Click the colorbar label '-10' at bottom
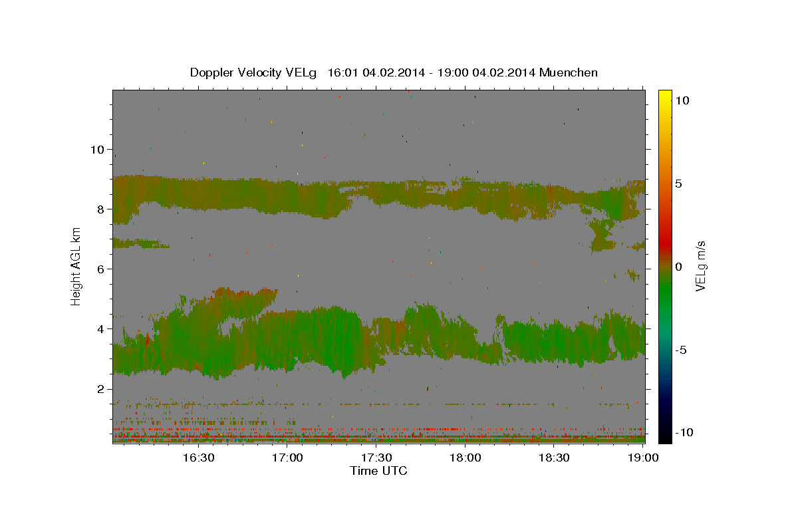The image size is (798, 532). click(x=684, y=432)
